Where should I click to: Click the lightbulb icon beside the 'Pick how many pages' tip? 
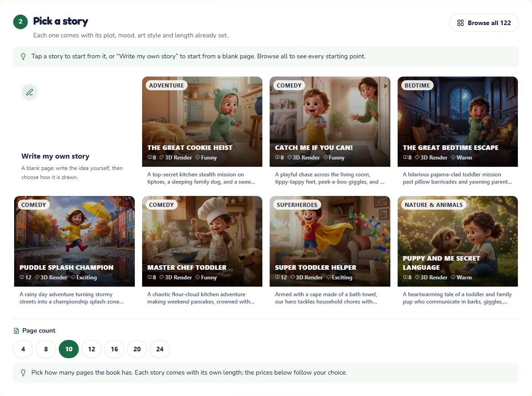[x=23, y=373]
